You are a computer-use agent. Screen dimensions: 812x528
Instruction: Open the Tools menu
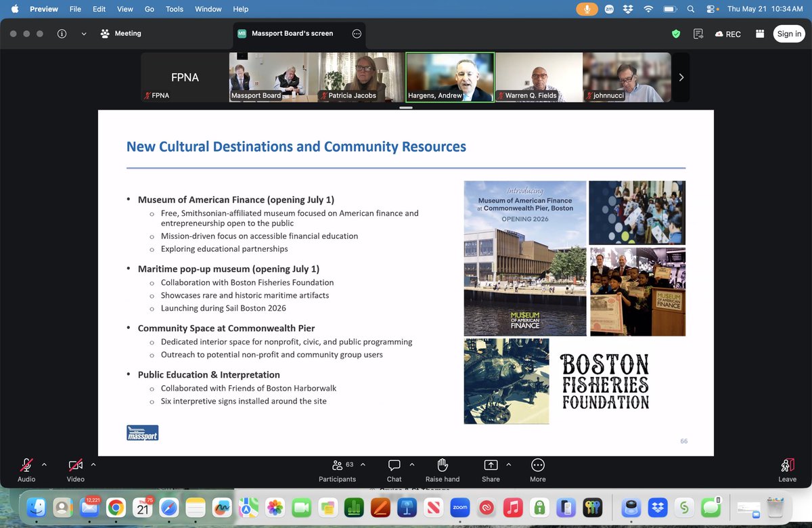click(175, 9)
